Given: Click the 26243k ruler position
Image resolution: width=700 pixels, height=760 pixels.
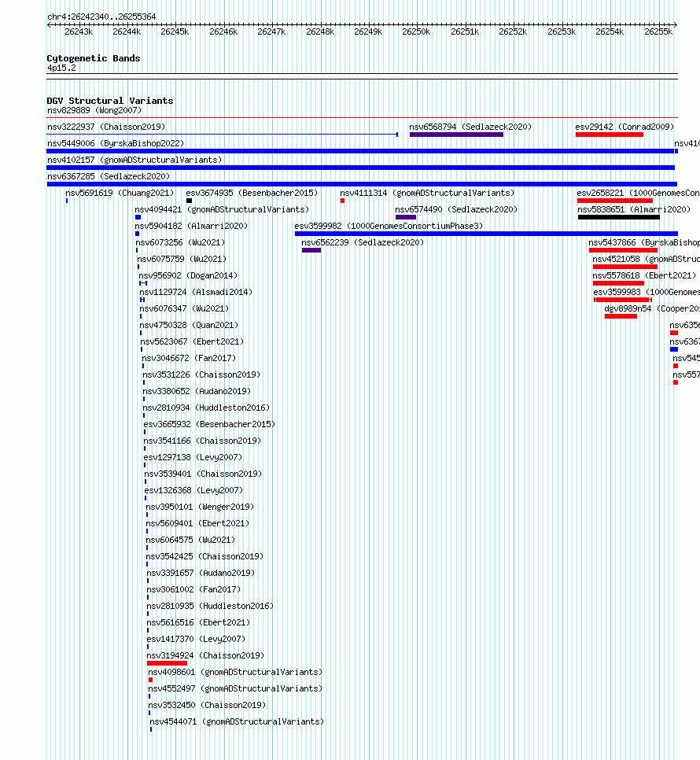Looking at the screenshot, I should point(79,31).
